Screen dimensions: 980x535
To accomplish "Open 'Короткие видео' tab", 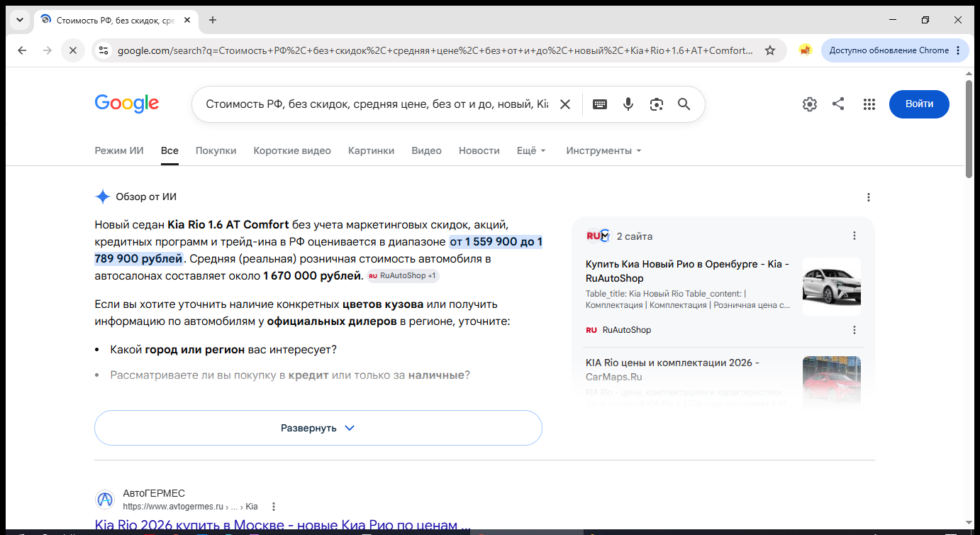I will [292, 150].
